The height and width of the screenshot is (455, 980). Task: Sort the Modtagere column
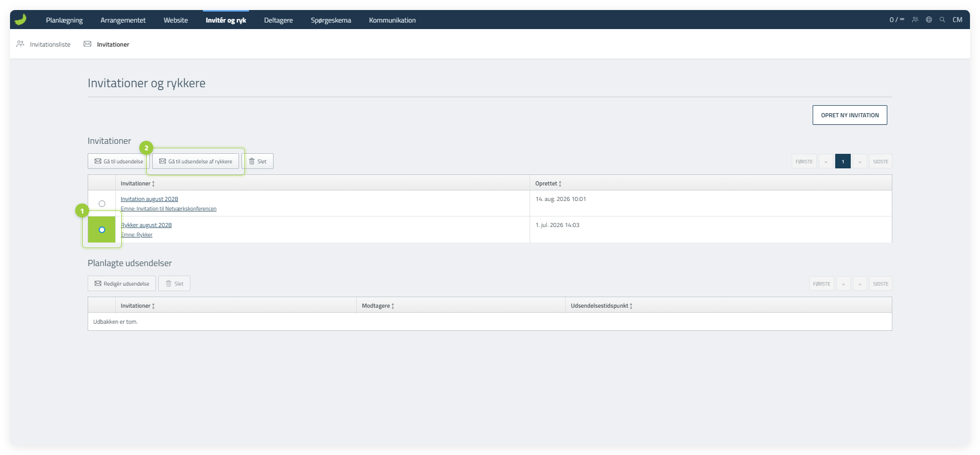(x=378, y=306)
